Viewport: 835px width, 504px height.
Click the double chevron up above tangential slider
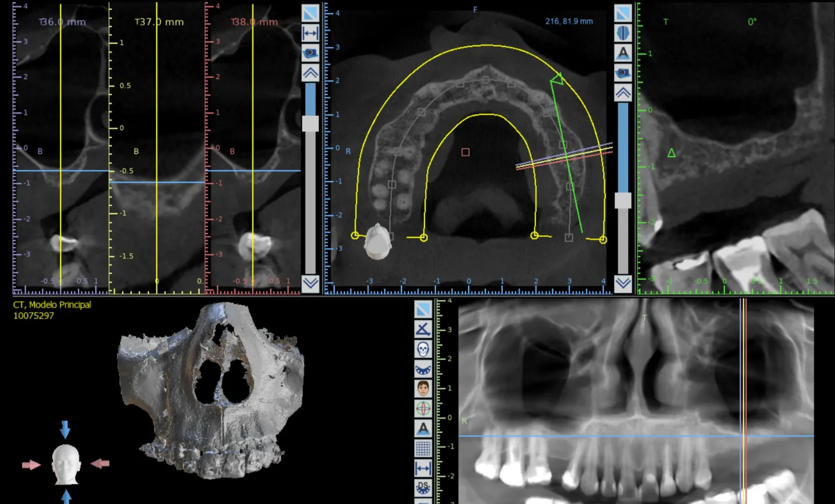coord(623,92)
